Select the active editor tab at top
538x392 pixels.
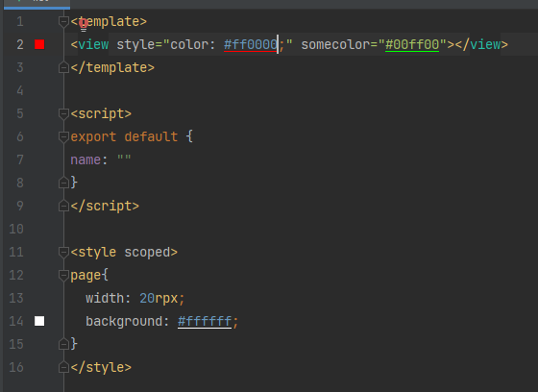tap(37, 4)
